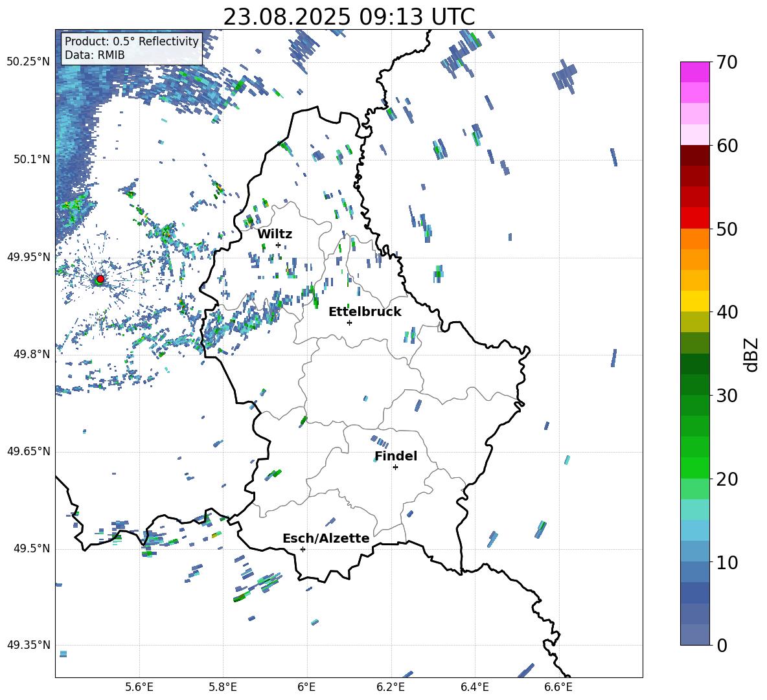Click the 60 tick on the colorbar

(727, 146)
